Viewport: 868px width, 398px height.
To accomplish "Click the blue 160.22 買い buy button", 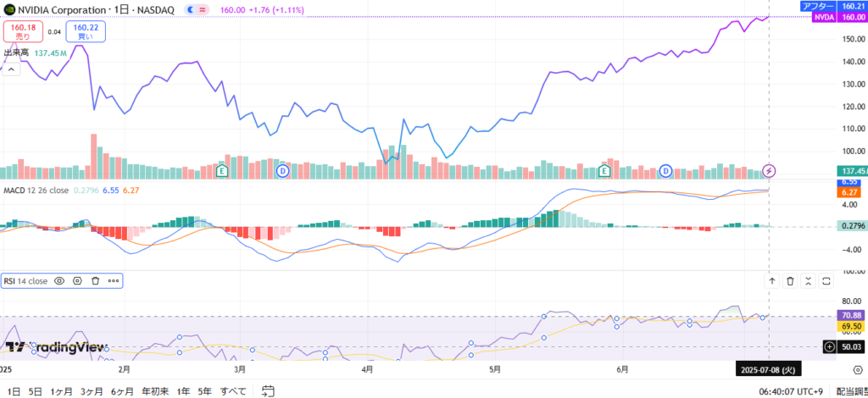I will [x=86, y=31].
